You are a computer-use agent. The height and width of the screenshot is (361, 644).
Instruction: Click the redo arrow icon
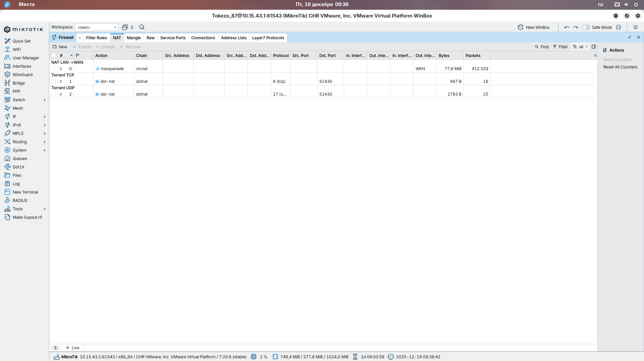pos(576,27)
